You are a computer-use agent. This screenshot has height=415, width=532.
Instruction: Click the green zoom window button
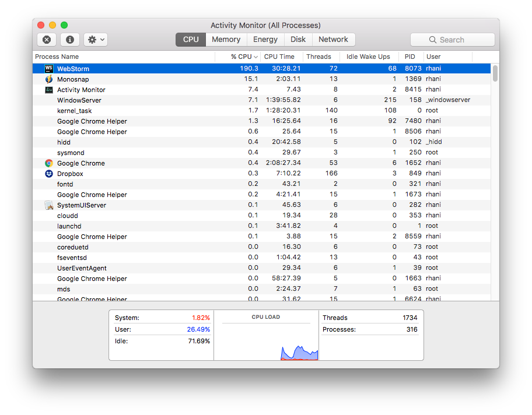tap(64, 25)
